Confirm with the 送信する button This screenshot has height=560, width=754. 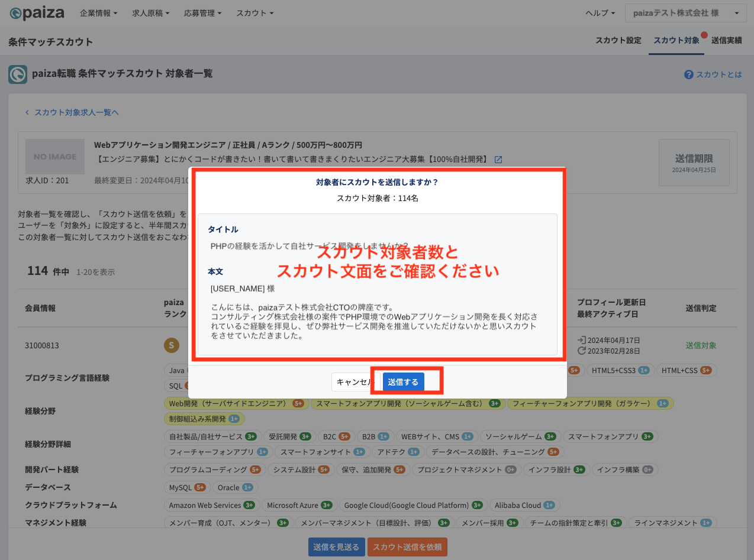pyautogui.click(x=403, y=382)
